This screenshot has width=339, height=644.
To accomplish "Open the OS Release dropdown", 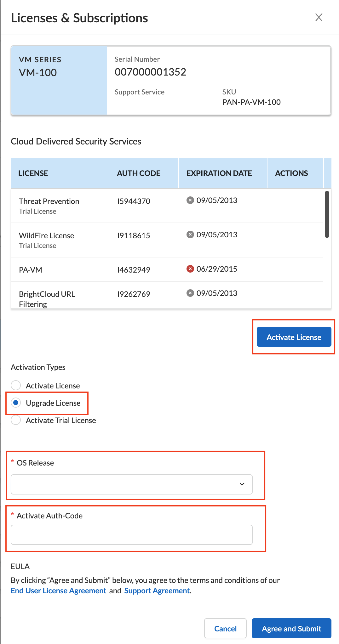I will click(131, 484).
